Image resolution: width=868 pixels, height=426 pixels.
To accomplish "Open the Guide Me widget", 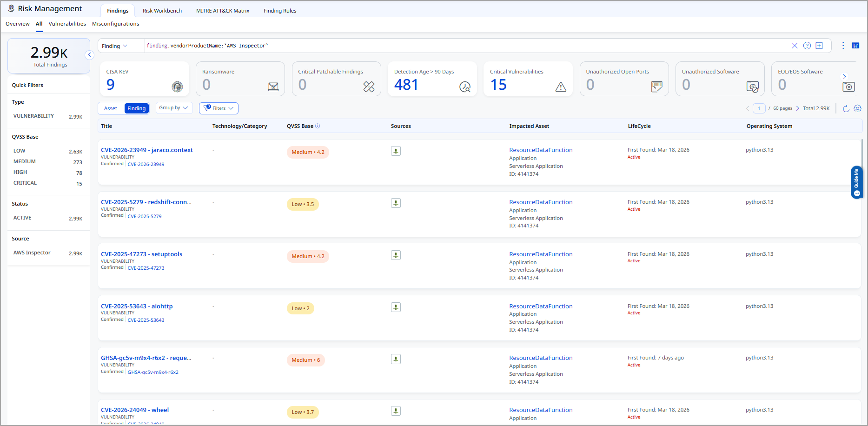I will [856, 182].
